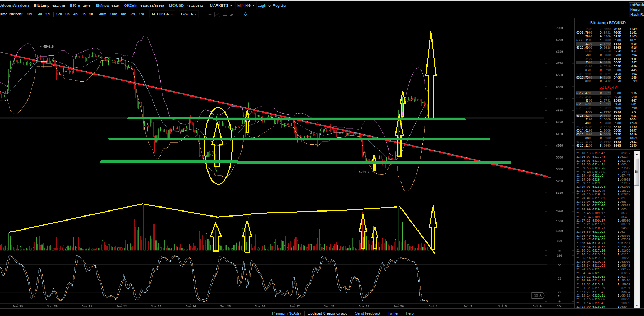Change interval to 2h

click(x=83, y=14)
